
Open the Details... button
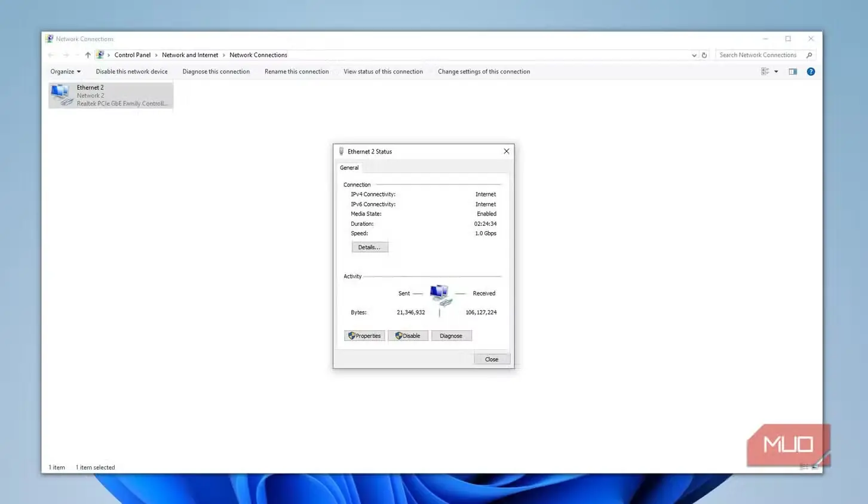tap(370, 247)
